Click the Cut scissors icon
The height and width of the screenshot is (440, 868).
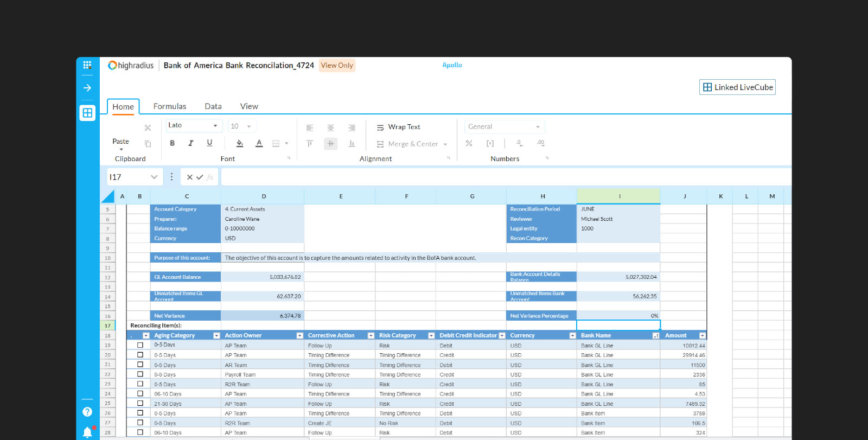point(148,127)
